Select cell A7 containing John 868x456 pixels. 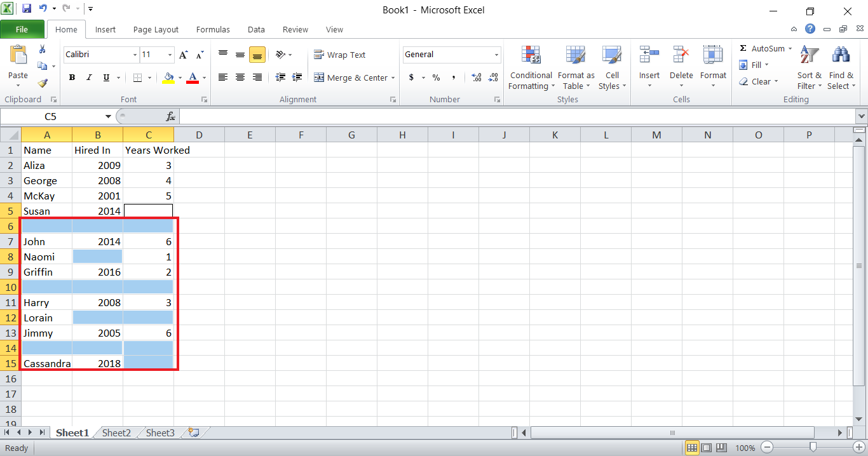click(x=46, y=241)
